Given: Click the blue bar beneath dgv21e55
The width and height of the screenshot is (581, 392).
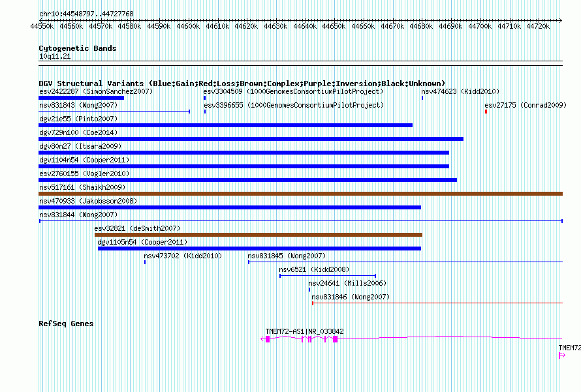Looking at the screenshot, I should (x=225, y=125).
